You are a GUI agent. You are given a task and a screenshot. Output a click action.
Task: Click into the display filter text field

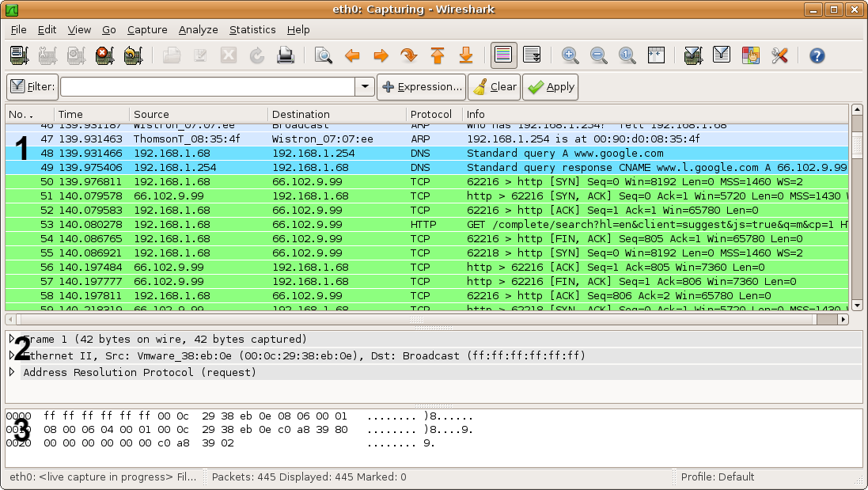[x=207, y=87]
